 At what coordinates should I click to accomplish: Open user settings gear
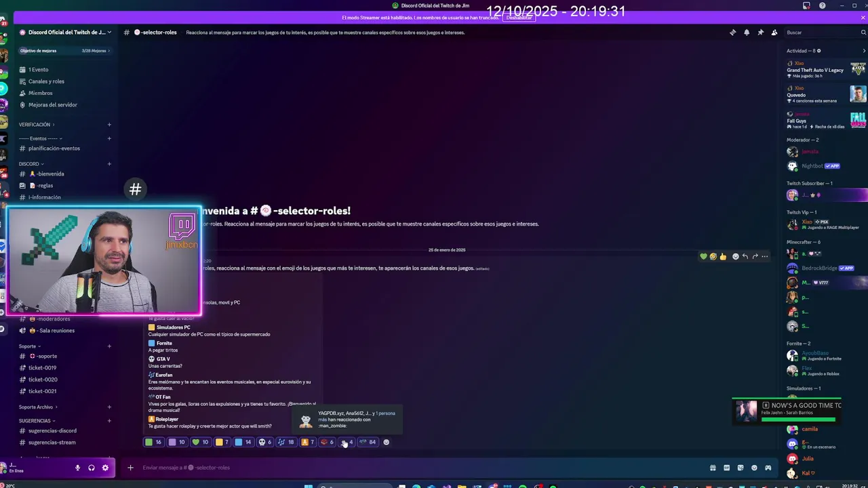click(x=105, y=468)
